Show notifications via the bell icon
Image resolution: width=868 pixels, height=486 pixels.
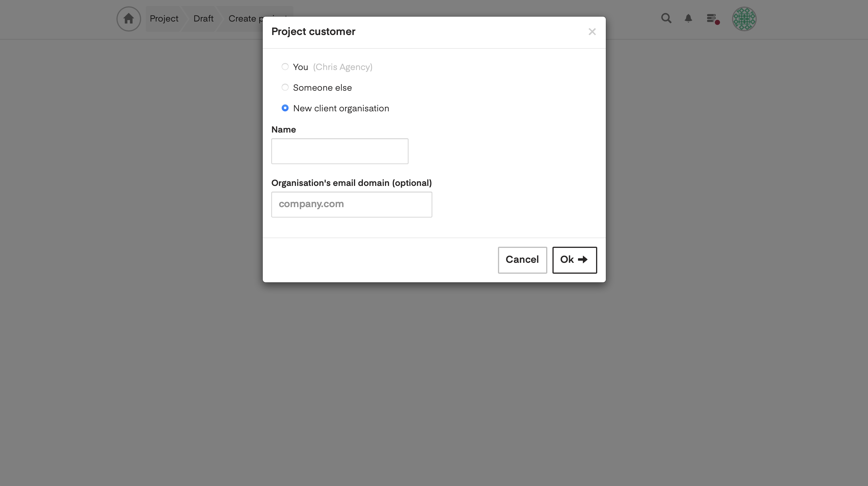tap(688, 18)
